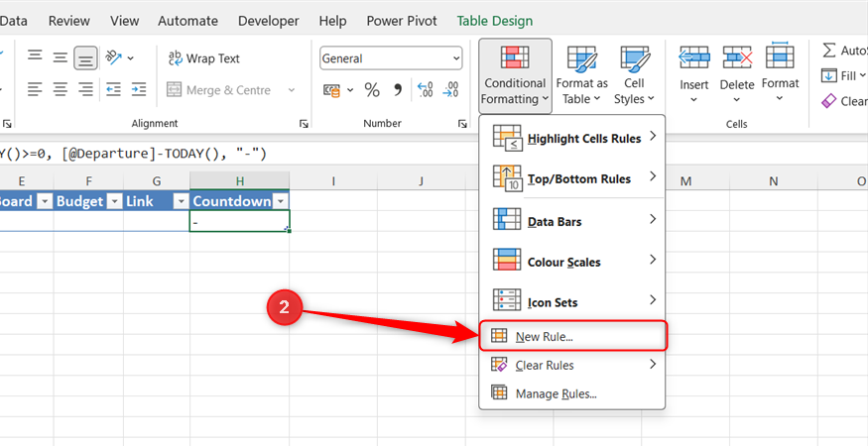Select the top align icon
The height and width of the screenshot is (446, 868).
click(35, 57)
